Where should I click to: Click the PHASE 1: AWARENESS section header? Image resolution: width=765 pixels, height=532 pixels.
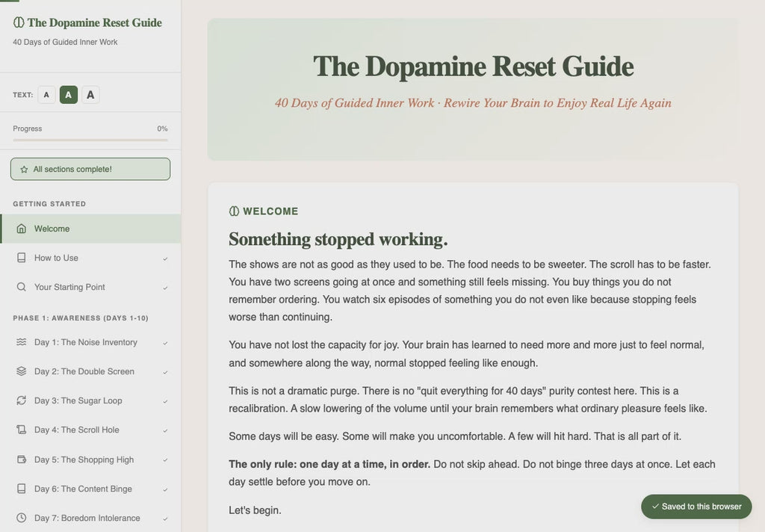81,318
